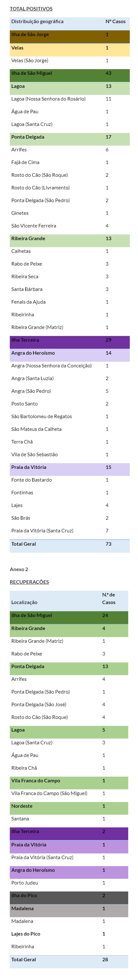Click the Lagoa (Nossa Senhora do Rosário) entry
The height and width of the screenshot is (980, 138).
[48, 99]
